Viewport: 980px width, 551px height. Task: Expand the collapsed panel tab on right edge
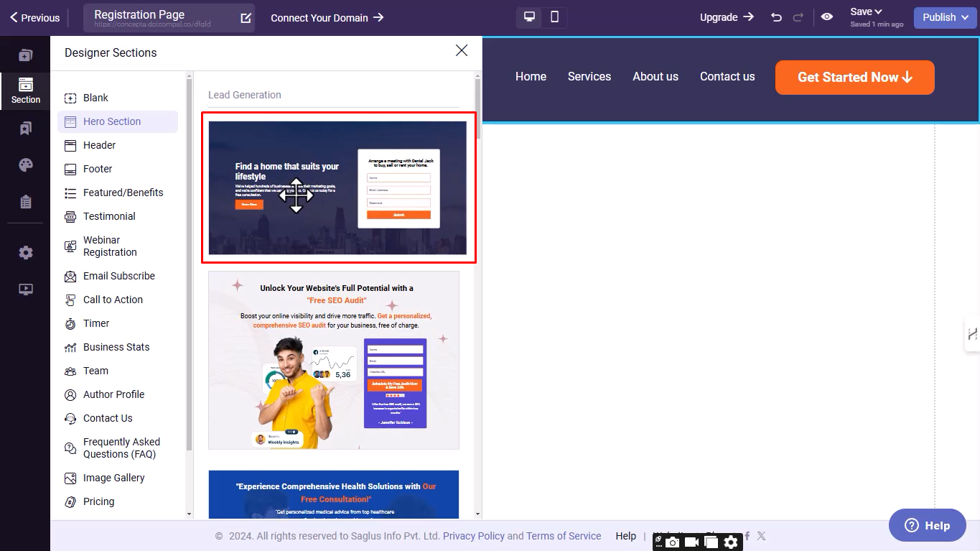click(972, 334)
